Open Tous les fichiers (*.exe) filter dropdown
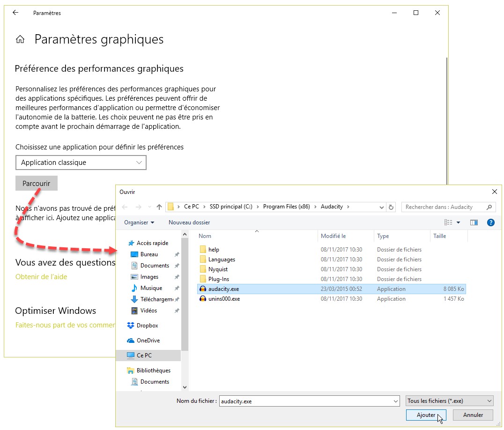 [449, 401]
